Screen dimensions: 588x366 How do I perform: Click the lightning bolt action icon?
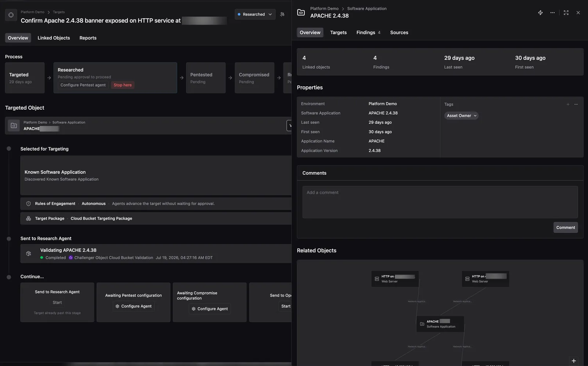tap(540, 12)
